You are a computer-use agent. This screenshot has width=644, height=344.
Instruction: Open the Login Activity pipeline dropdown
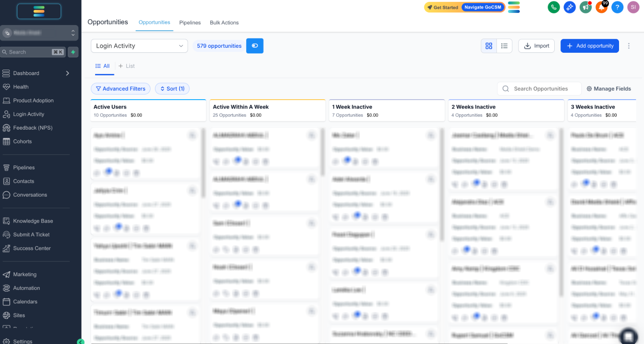139,46
